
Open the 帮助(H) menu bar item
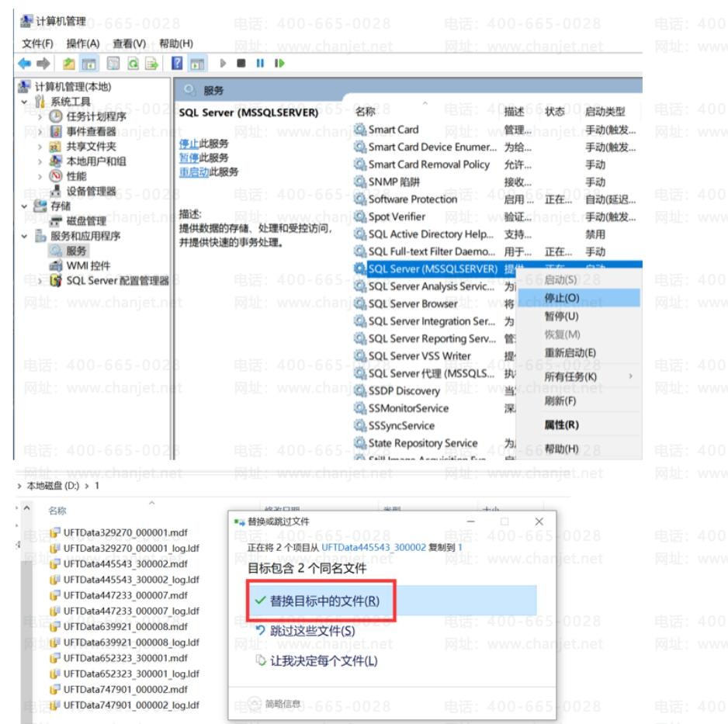point(176,43)
